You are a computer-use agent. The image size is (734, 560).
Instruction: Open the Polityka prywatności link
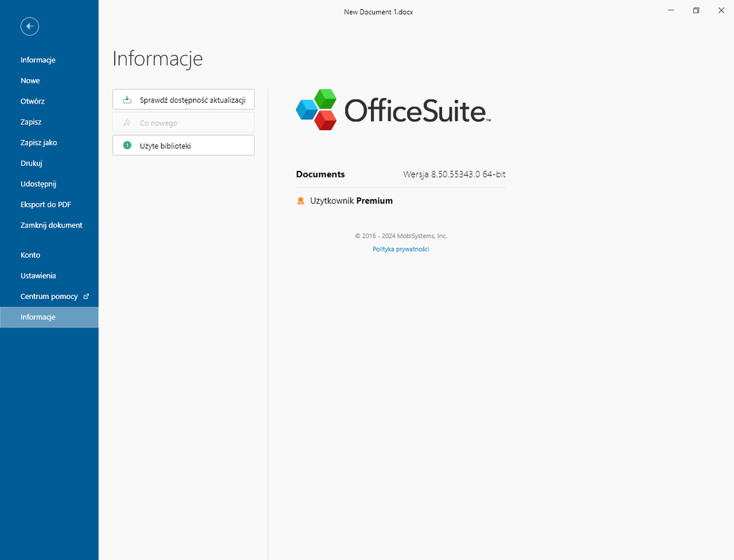(x=401, y=249)
